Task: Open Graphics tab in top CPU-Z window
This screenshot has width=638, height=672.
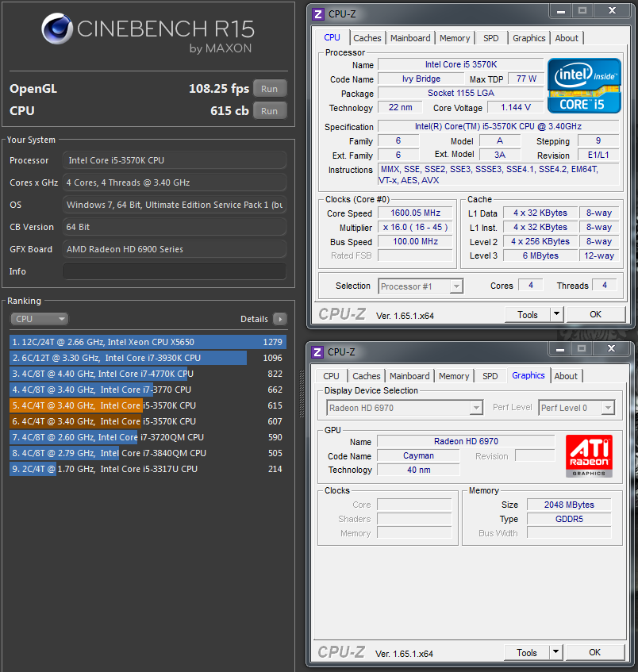Action: pyautogui.click(x=528, y=38)
